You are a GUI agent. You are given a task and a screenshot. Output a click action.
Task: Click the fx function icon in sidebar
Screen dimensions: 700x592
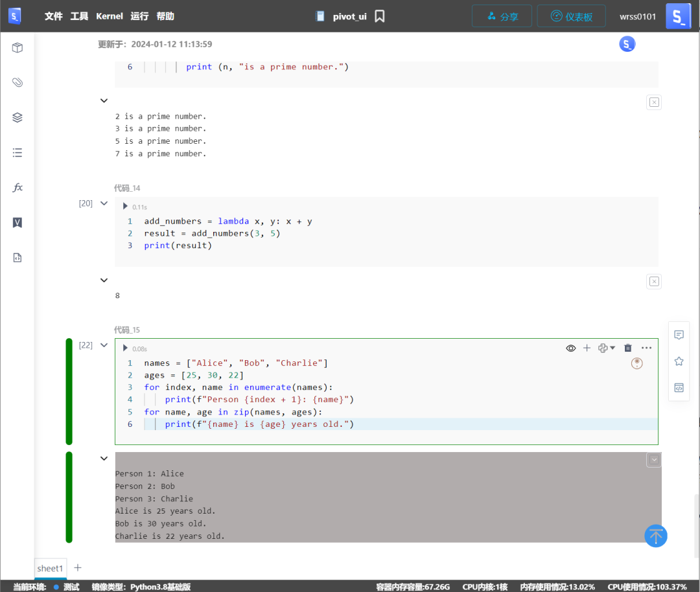click(17, 188)
